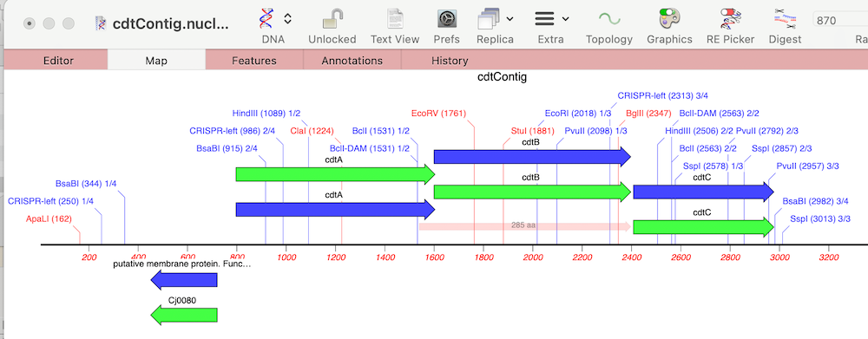Click the BsaBI (344) 1/4 label
This screenshot has width=868, height=339.
click(x=86, y=184)
